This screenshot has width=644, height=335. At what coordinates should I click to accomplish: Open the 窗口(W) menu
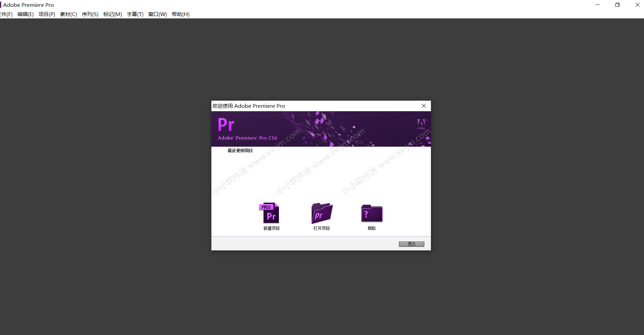pos(158,14)
